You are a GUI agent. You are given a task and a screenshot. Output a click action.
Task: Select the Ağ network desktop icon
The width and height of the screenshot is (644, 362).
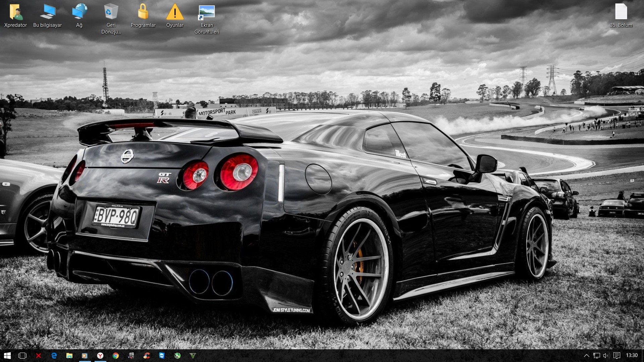pos(79,12)
